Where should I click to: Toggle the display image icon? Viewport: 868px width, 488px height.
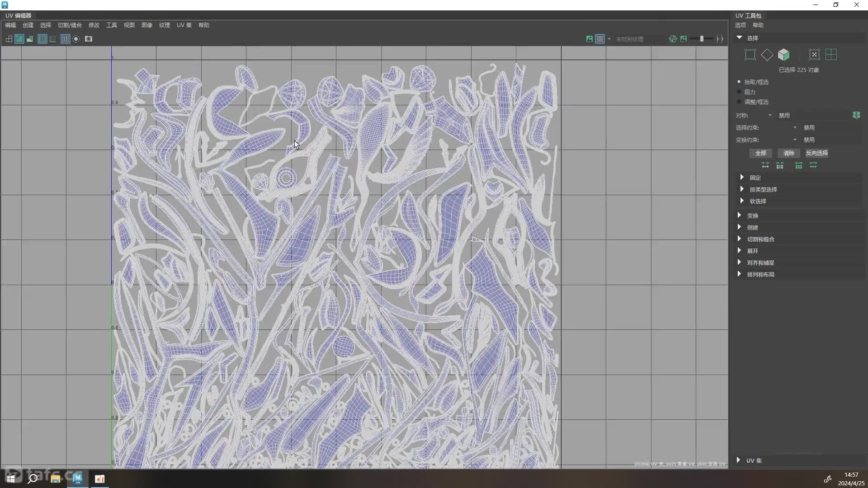pos(590,39)
